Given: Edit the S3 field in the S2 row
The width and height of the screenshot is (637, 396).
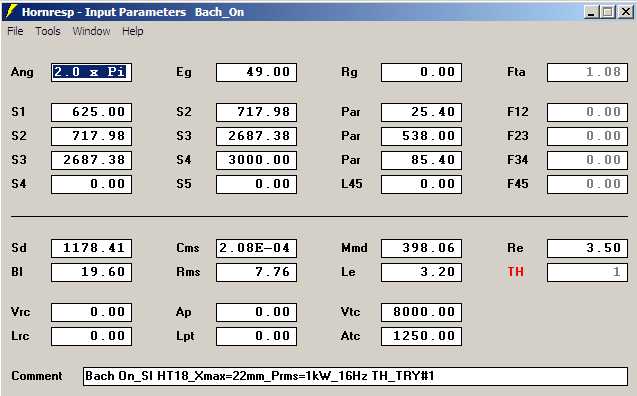Looking at the screenshot, I should point(256,136).
